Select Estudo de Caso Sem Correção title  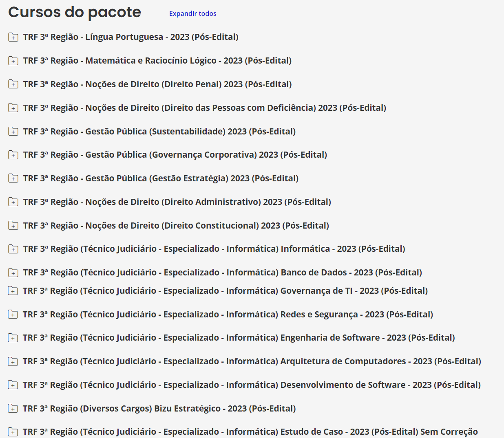click(x=250, y=432)
